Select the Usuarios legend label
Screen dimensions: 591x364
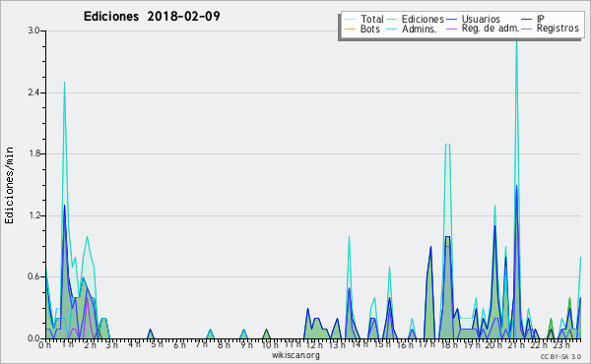(481, 19)
